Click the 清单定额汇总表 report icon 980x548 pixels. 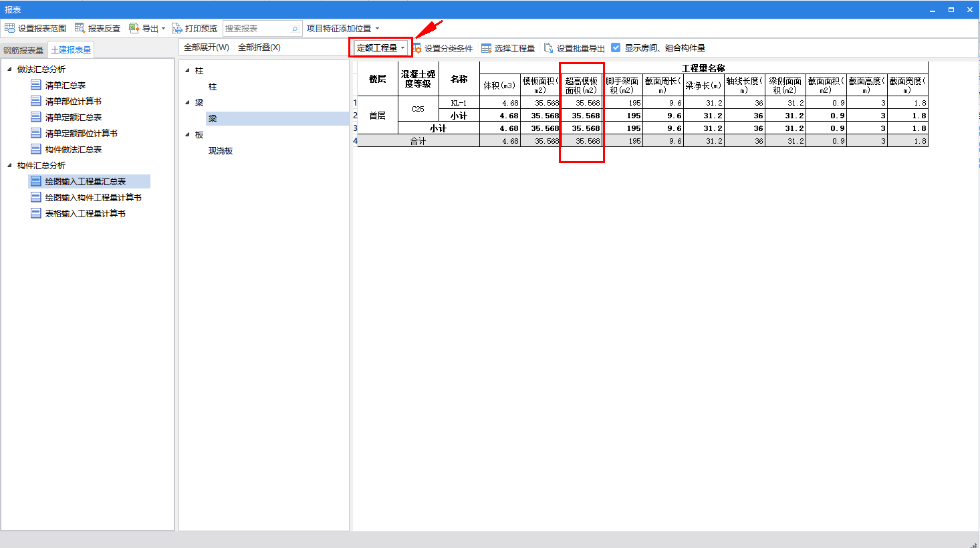[36, 117]
